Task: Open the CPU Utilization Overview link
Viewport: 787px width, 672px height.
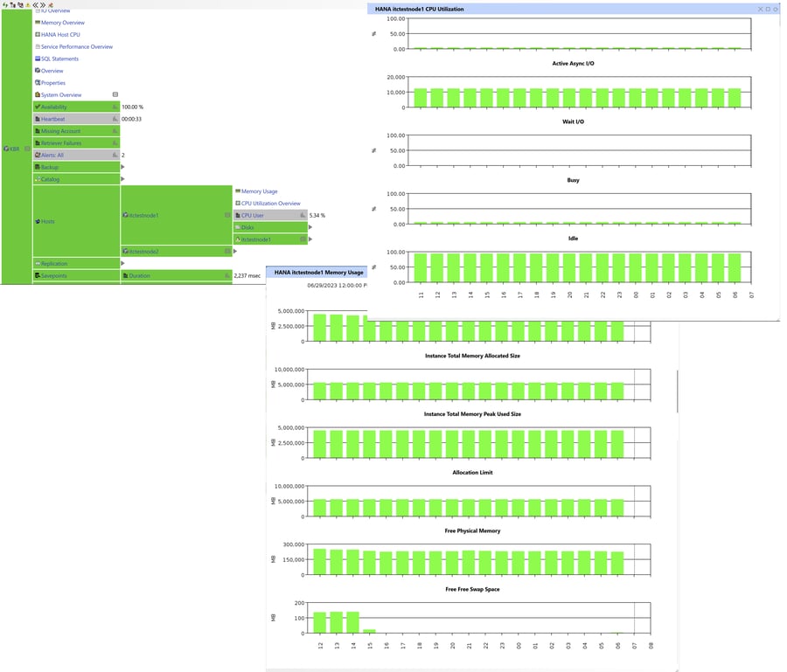Action: (x=271, y=203)
